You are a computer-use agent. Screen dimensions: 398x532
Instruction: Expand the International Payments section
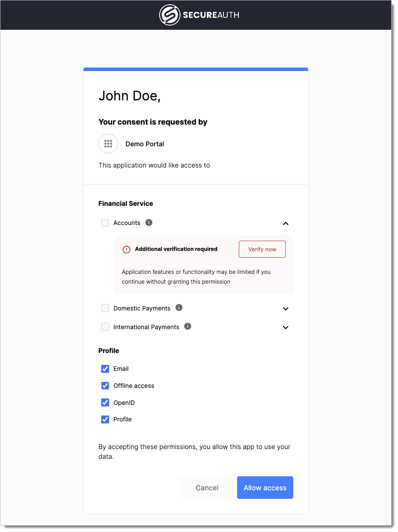point(286,327)
